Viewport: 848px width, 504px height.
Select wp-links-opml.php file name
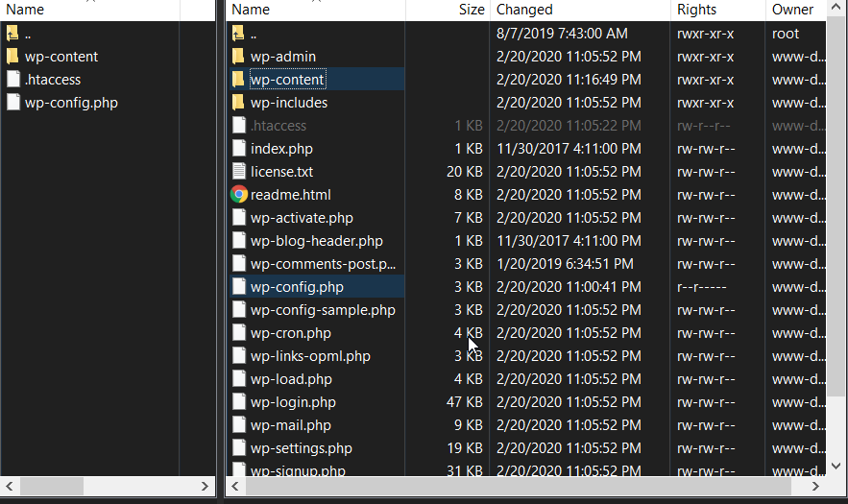point(310,356)
